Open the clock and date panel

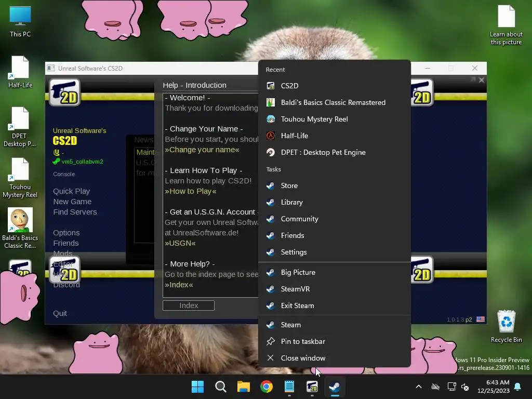point(494,387)
